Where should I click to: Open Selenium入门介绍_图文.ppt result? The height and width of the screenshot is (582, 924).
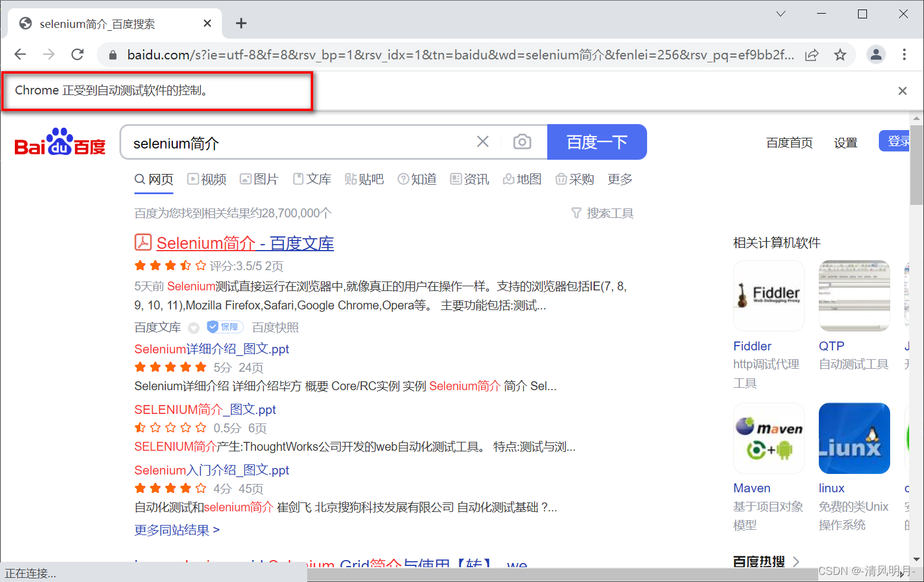[212, 470]
